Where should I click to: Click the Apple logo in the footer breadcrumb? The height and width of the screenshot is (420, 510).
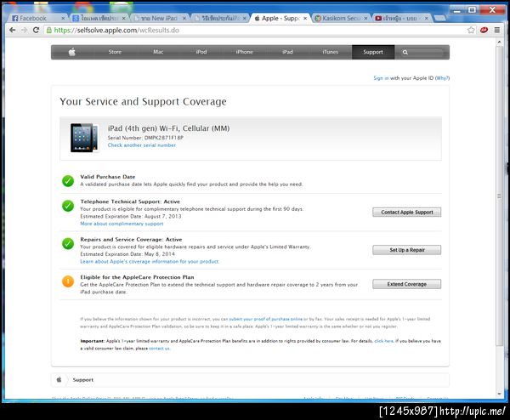pos(59,380)
